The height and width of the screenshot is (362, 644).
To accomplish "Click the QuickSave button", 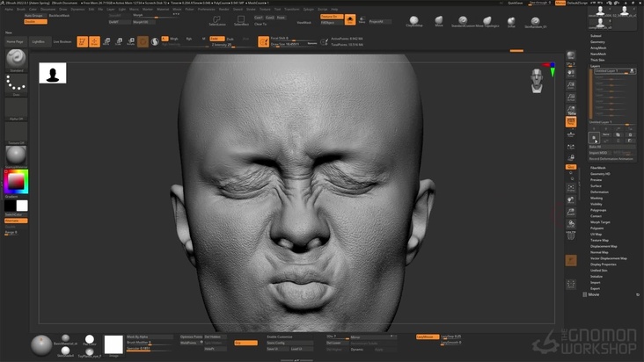I will click(x=515, y=3).
